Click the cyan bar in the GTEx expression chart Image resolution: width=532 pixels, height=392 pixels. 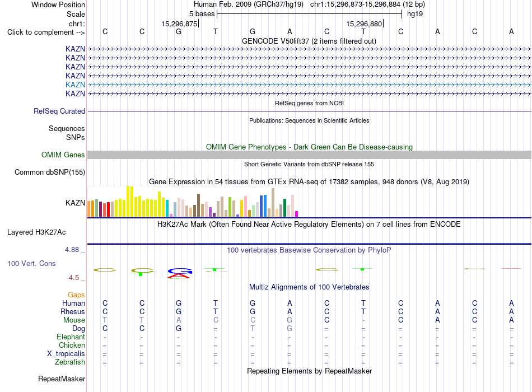(167, 208)
